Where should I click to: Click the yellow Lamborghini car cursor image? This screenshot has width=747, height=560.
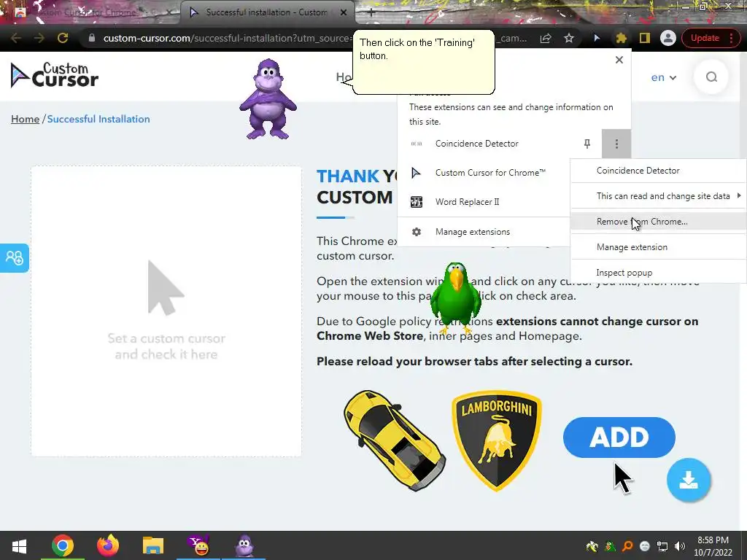393,440
